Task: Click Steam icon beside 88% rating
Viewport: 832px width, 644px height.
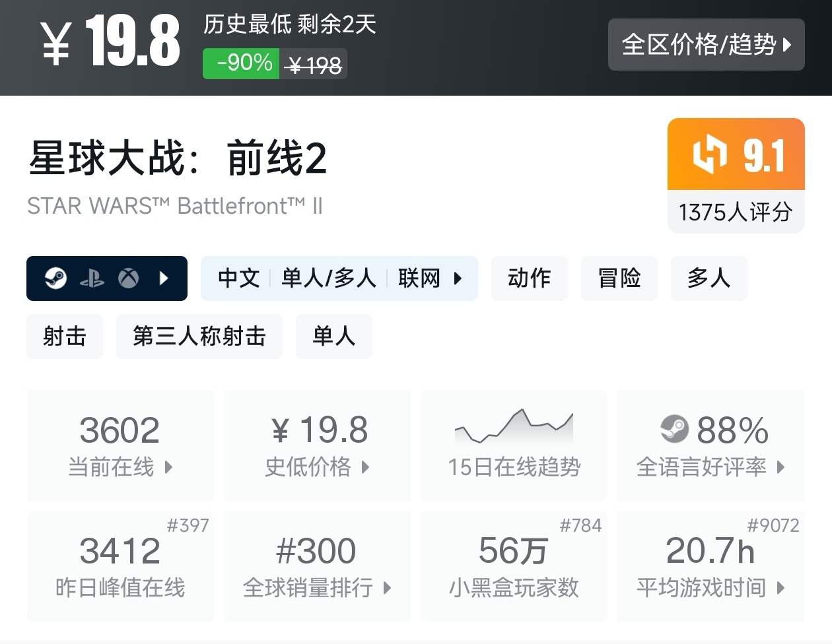Action: (674, 430)
